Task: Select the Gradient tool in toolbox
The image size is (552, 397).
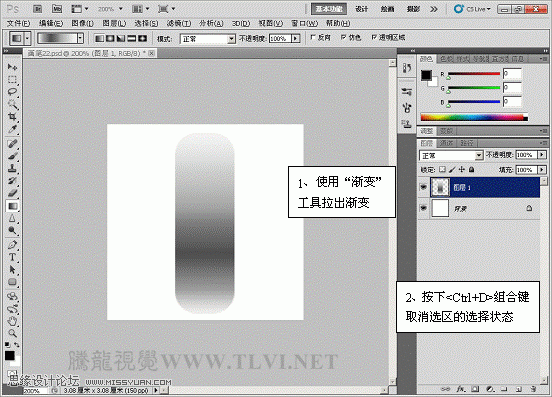Action: (x=12, y=206)
